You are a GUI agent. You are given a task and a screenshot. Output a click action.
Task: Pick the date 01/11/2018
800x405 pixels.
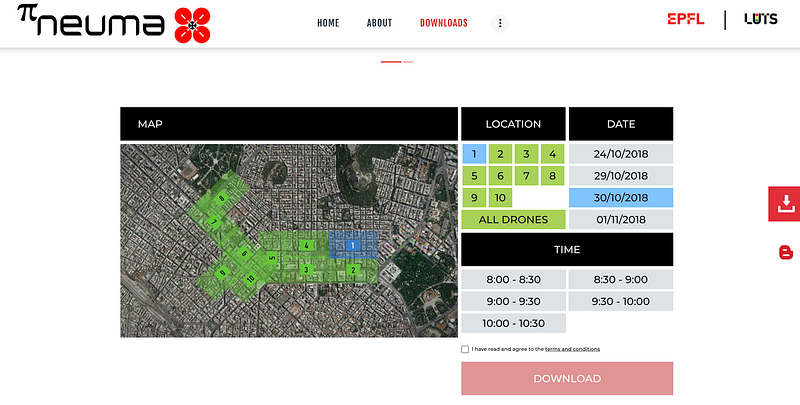tap(621, 220)
